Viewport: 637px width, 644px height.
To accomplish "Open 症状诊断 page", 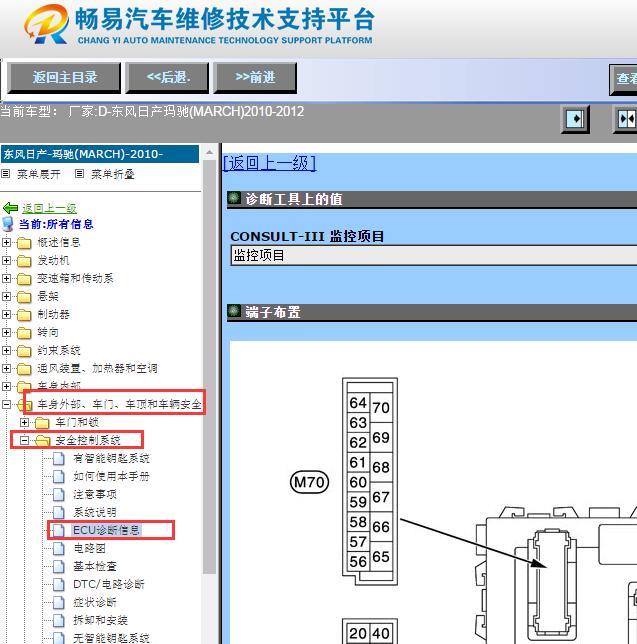I will [x=95, y=602].
